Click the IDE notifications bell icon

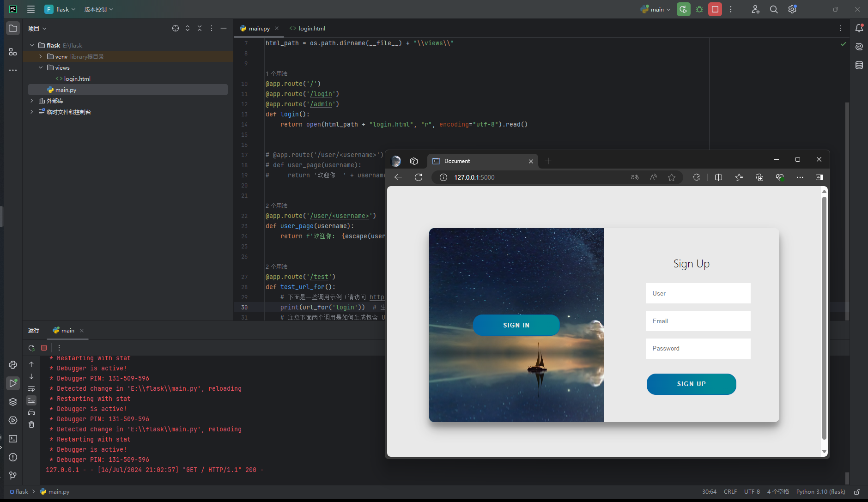click(x=859, y=28)
